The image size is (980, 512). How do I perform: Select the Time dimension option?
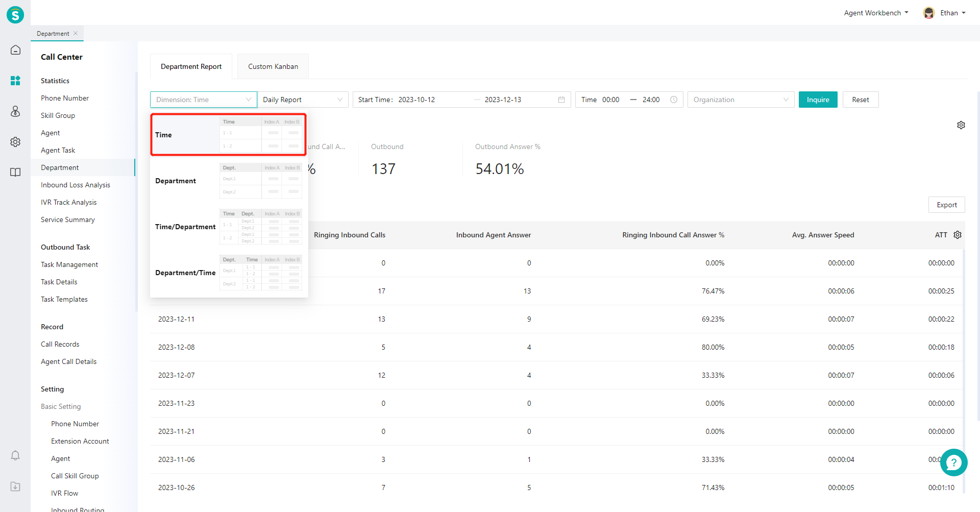[x=228, y=135]
